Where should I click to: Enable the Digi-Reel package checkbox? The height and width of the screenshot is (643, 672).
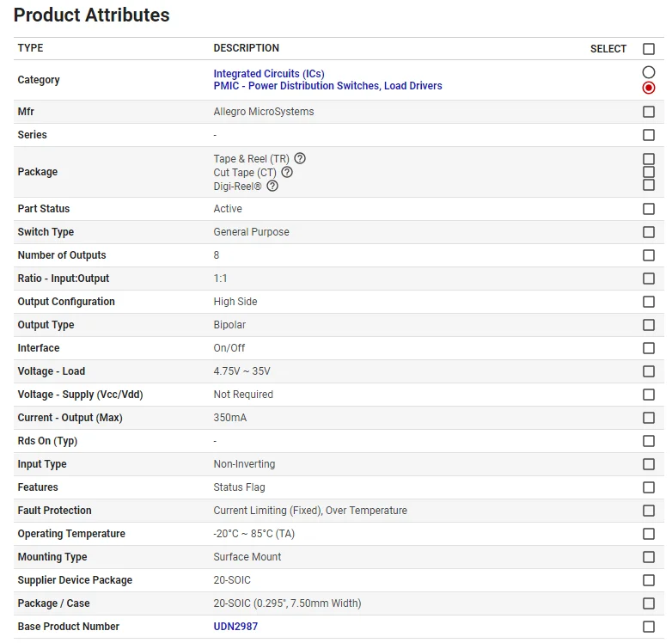tap(649, 185)
